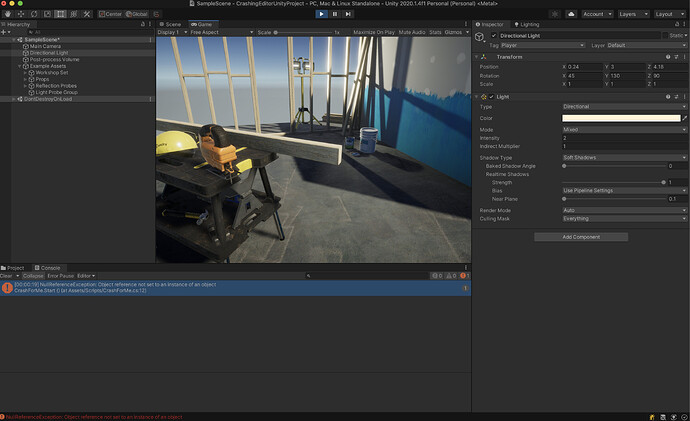This screenshot has height=421, width=690.
Task: Open Inspector panel three-dot menu
Action: [x=684, y=24]
